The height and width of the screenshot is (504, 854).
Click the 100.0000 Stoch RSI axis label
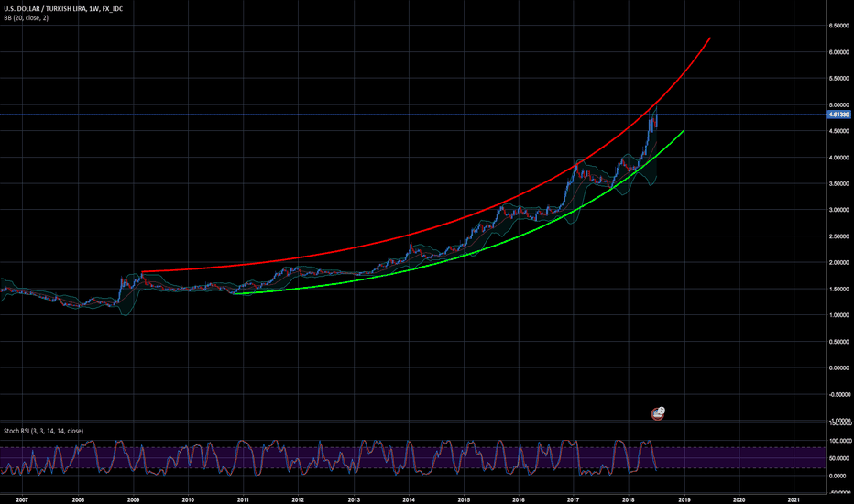tap(840, 441)
